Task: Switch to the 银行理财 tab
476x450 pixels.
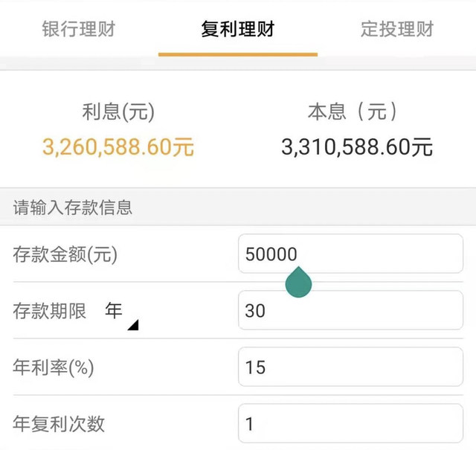Action: point(79,29)
